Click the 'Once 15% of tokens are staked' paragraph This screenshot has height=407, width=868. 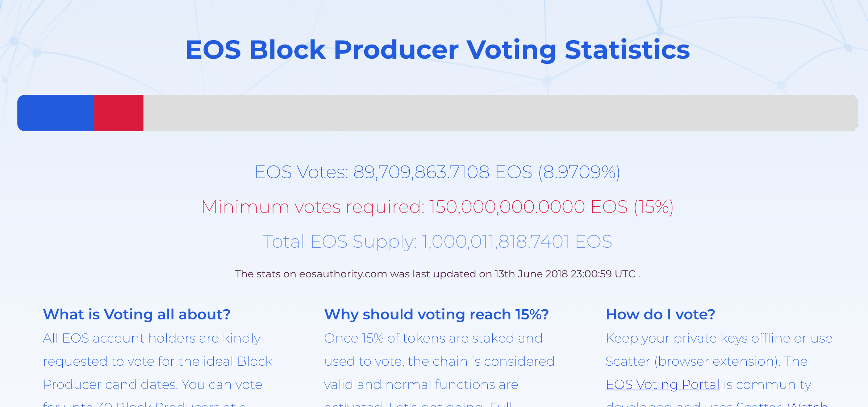click(433, 338)
